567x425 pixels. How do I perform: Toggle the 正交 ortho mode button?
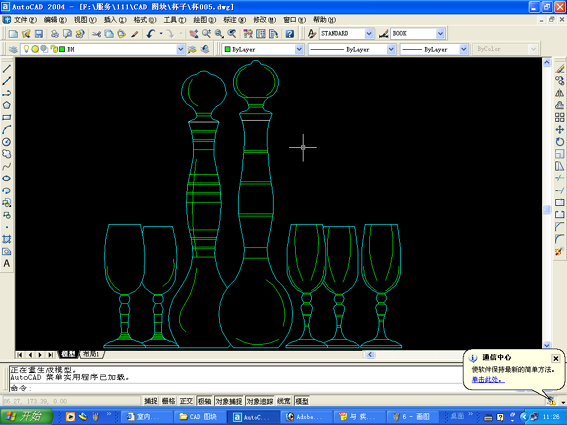point(186,401)
